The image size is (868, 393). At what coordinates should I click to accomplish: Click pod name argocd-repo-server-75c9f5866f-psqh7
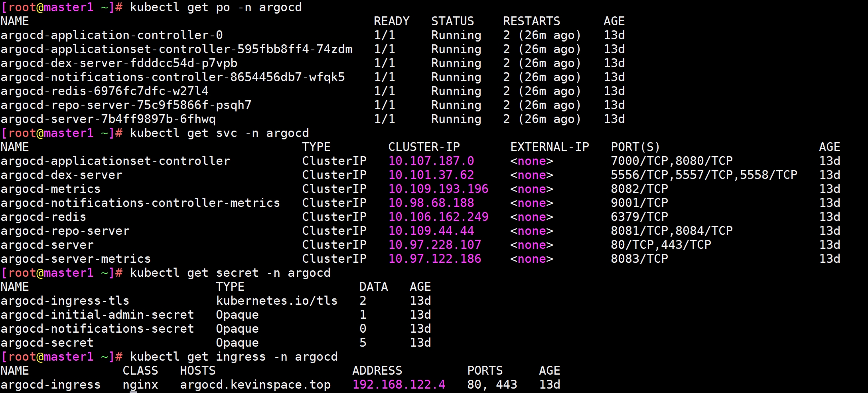[126, 105]
